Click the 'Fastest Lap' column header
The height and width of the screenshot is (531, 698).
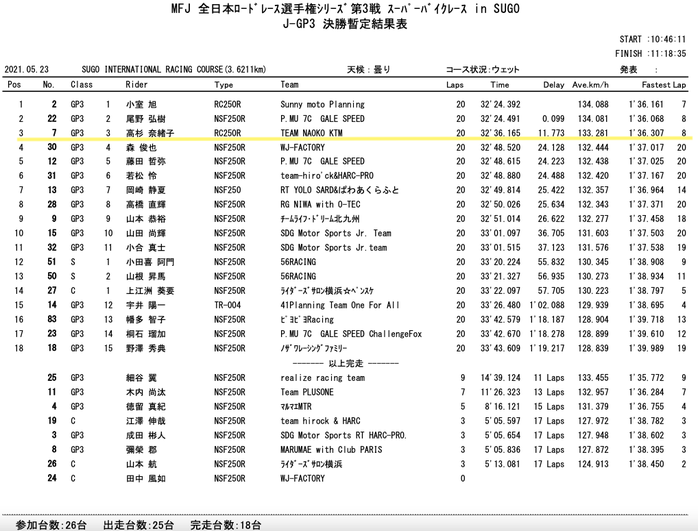pyautogui.click(x=664, y=85)
